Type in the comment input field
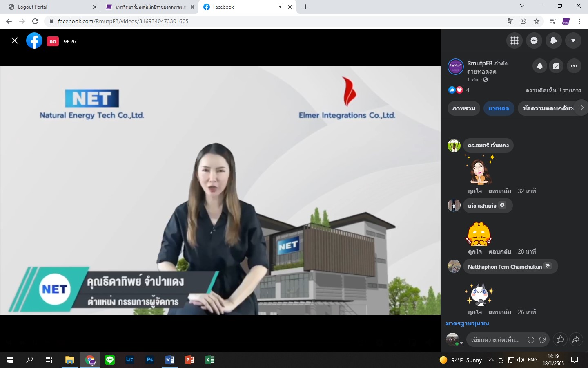Viewport: 588px width, 368px height. click(495, 339)
